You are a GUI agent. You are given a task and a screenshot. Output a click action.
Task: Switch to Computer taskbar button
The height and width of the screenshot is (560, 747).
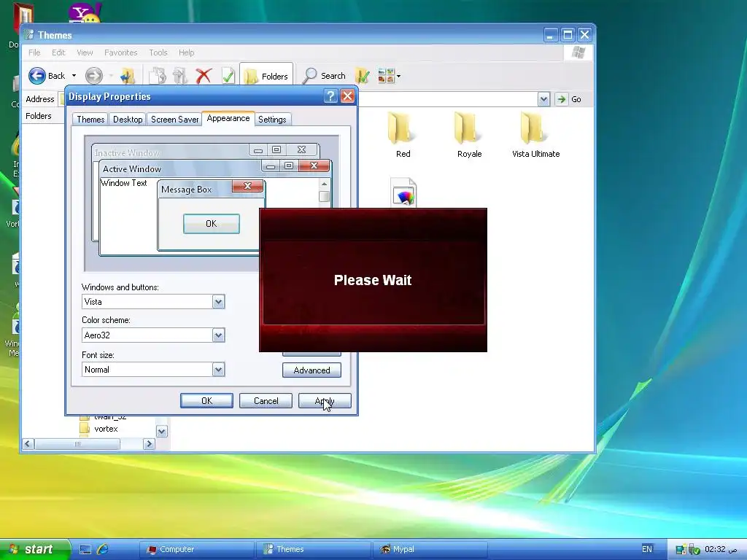pyautogui.click(x=197, y=549)
